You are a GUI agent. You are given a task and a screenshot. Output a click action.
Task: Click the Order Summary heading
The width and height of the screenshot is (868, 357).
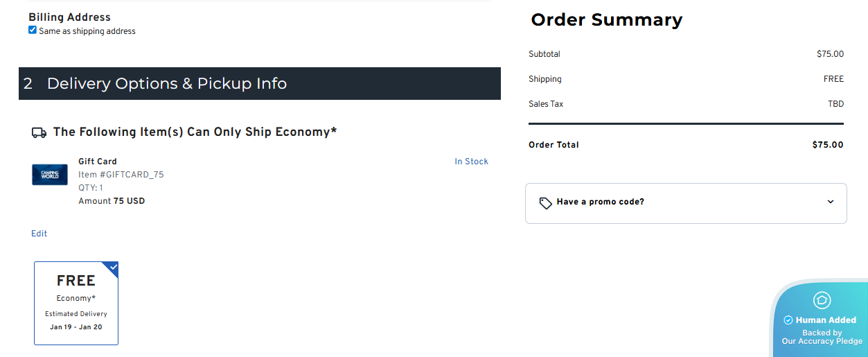tap(607, 20)
